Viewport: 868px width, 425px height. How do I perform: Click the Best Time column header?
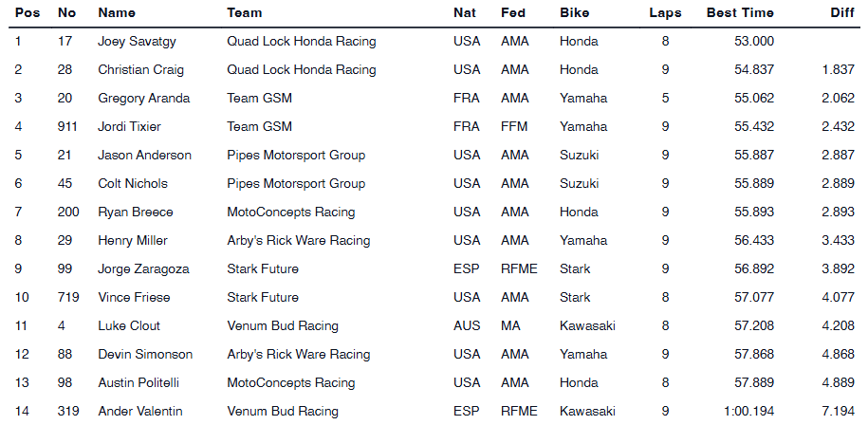coord(740,13)
